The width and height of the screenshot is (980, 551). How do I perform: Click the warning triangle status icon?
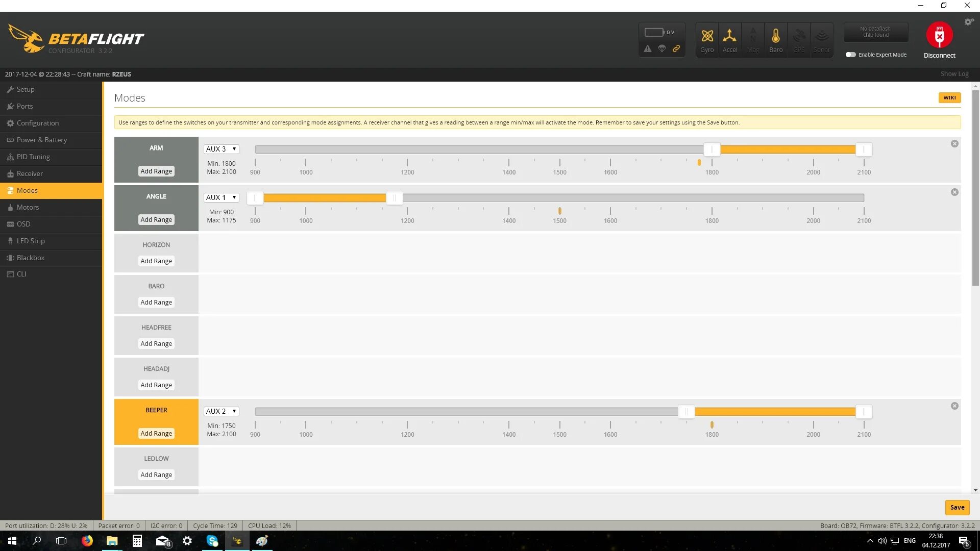(648, 48)
